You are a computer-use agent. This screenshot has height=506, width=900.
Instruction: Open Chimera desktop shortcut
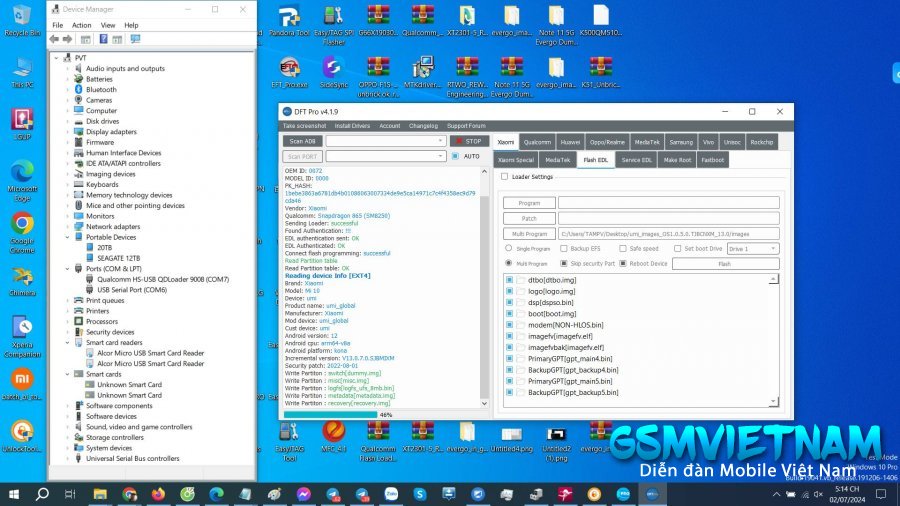point(22,282)
